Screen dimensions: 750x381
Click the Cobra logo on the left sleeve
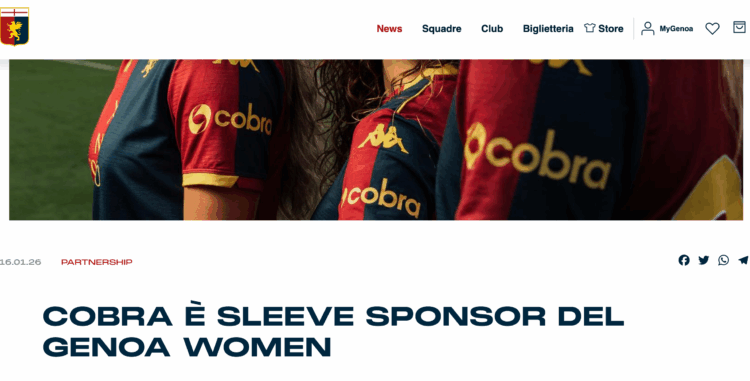click(230, 119)
